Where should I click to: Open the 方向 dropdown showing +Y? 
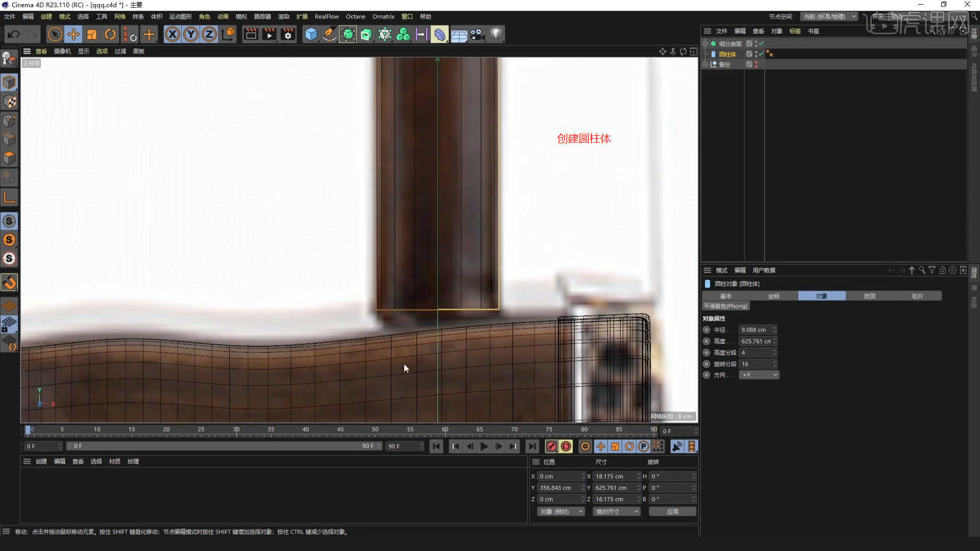point(759,374)
